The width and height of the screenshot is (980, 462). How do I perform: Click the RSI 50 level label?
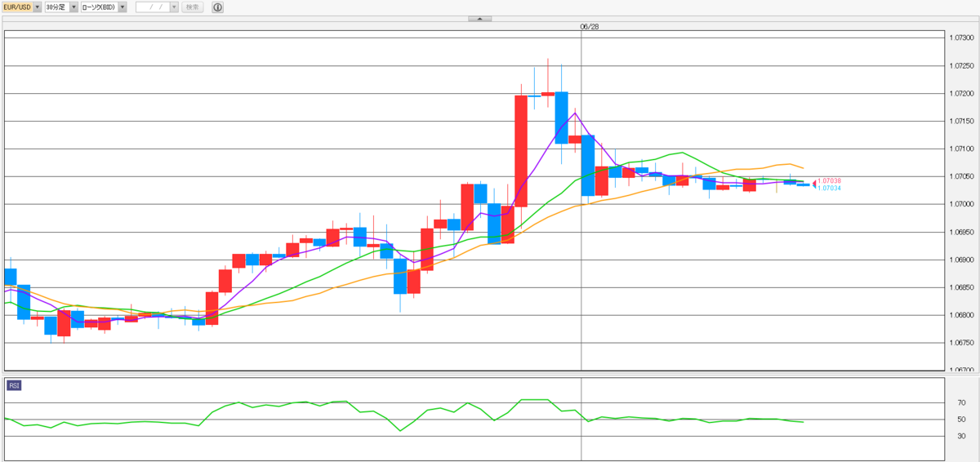(x=961, y=420)
